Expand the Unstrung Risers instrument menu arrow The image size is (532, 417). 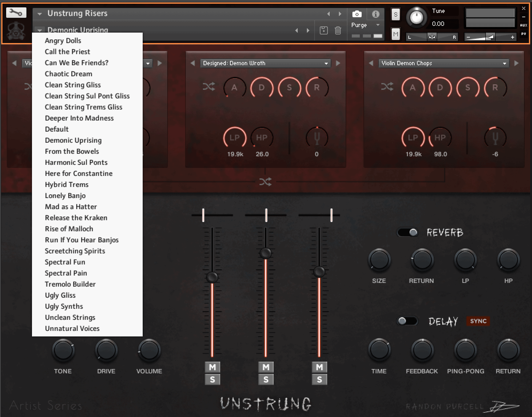[x=40, y=14]
